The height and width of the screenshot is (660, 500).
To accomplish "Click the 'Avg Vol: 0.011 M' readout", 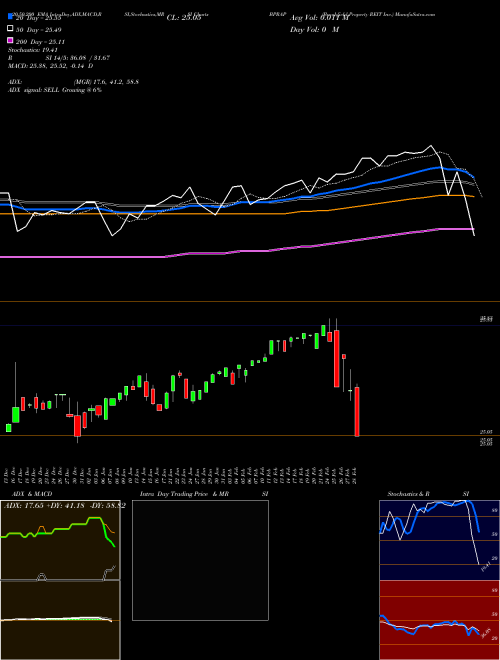I will click(319, 18).
